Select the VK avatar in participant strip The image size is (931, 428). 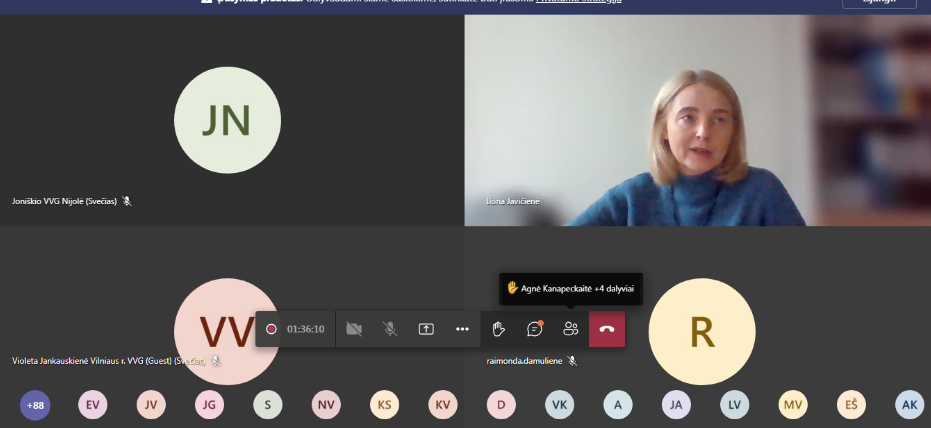pos(559,405)
